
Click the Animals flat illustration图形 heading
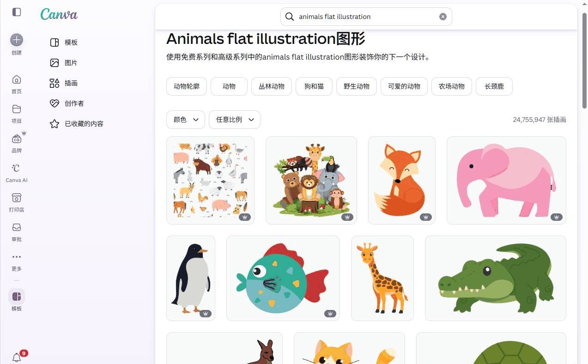click(x=266, y=39)
